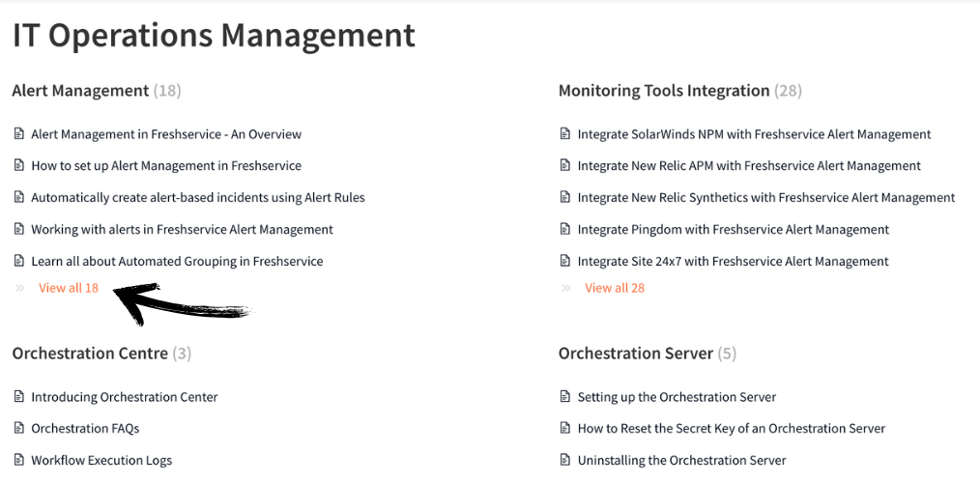This screenshot has width=980, height=483.
Task: Click document icon beside Site 24x7 article
Action: 565,261
